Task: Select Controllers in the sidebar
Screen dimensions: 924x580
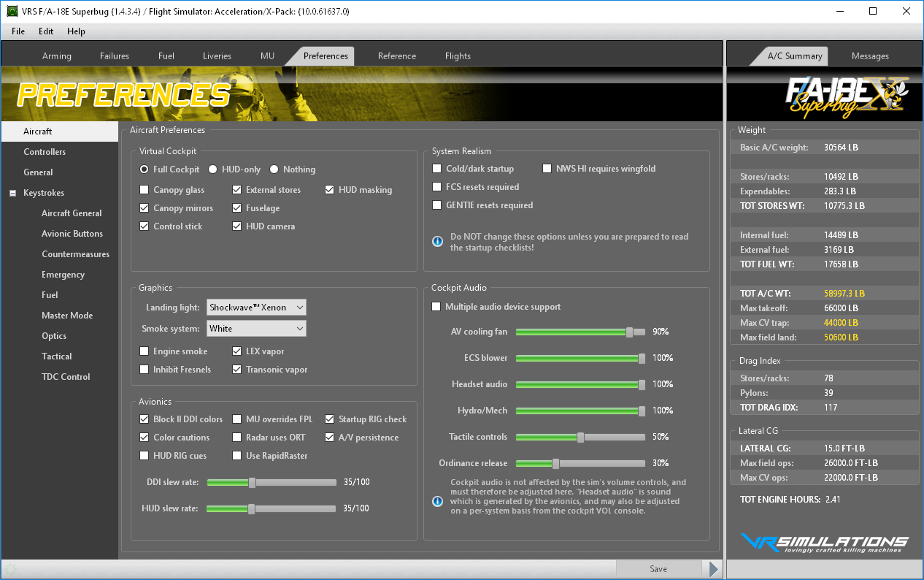Action: point(45,152)
